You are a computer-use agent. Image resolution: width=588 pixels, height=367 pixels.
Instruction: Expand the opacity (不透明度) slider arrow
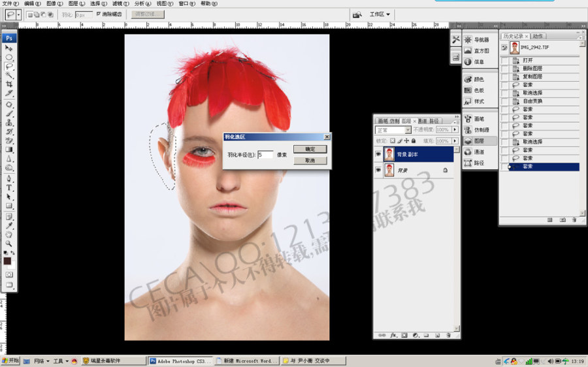click(455, 130)
